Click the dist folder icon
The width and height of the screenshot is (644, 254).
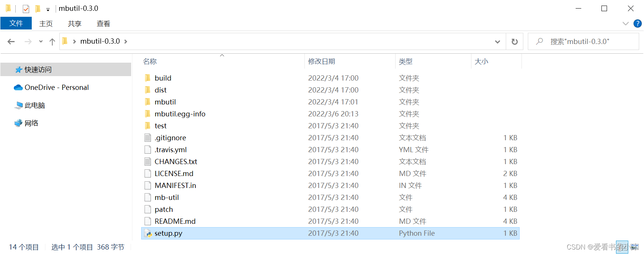pyautogui.click(x=148, y=90)
